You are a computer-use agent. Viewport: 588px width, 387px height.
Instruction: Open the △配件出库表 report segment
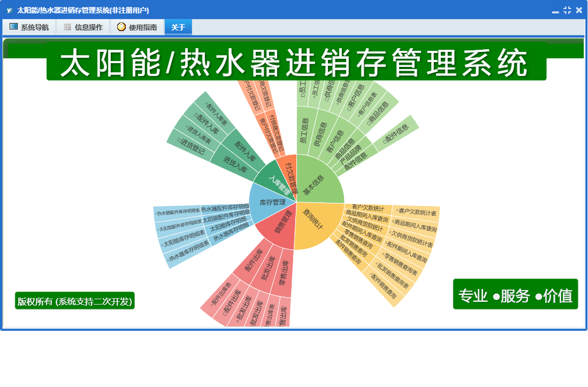click(x=222, y=294)
